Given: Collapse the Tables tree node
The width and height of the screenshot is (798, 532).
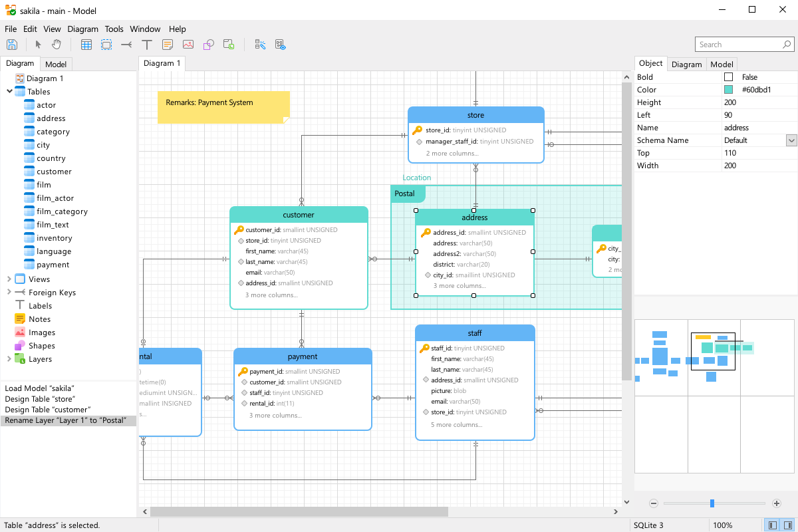Looking at the screenshot, I should tap(9, 92).
